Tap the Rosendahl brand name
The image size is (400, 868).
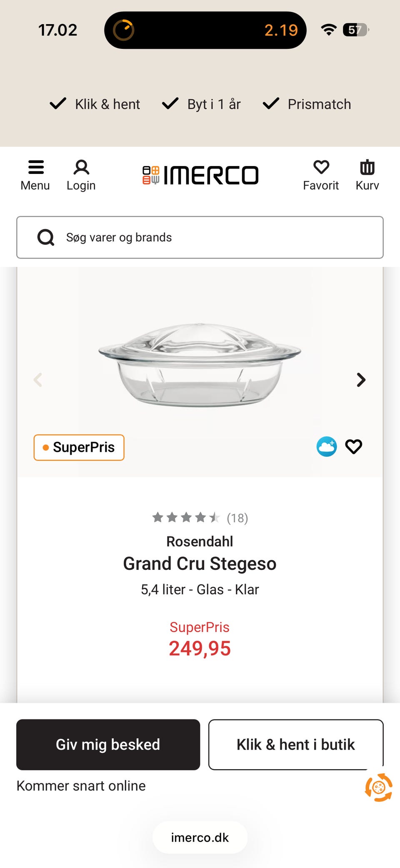pos(200,541)
